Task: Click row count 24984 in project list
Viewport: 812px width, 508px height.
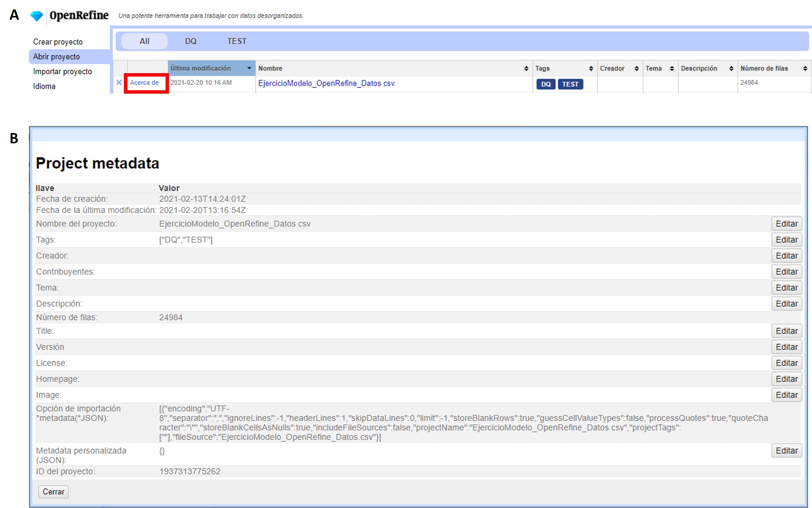Action: point(749,82)
